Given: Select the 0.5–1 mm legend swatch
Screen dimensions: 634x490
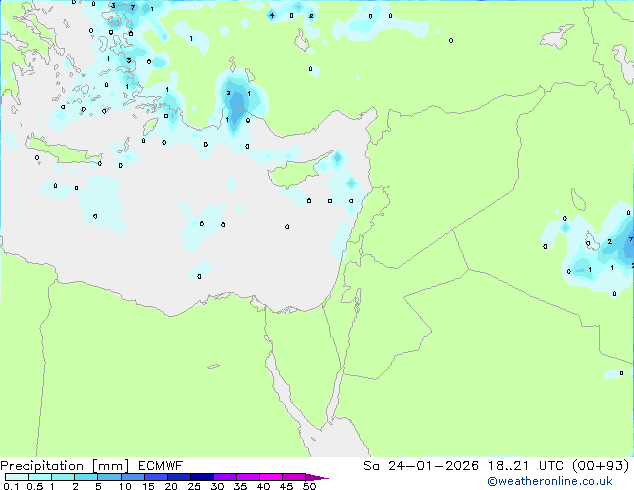Looking at the screenshot, I should point(40,477).
